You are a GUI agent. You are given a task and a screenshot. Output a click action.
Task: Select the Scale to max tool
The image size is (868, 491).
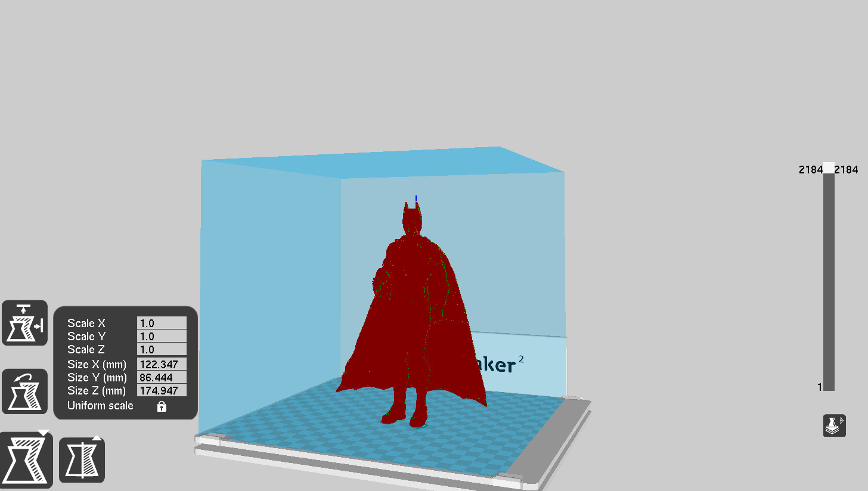pyautogui.click(x=24, y=322)
